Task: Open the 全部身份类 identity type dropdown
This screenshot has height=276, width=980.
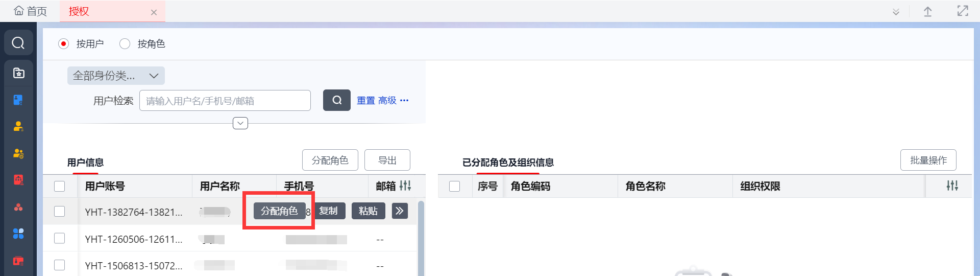Action: pyautogui.click(x=116, y=76)
